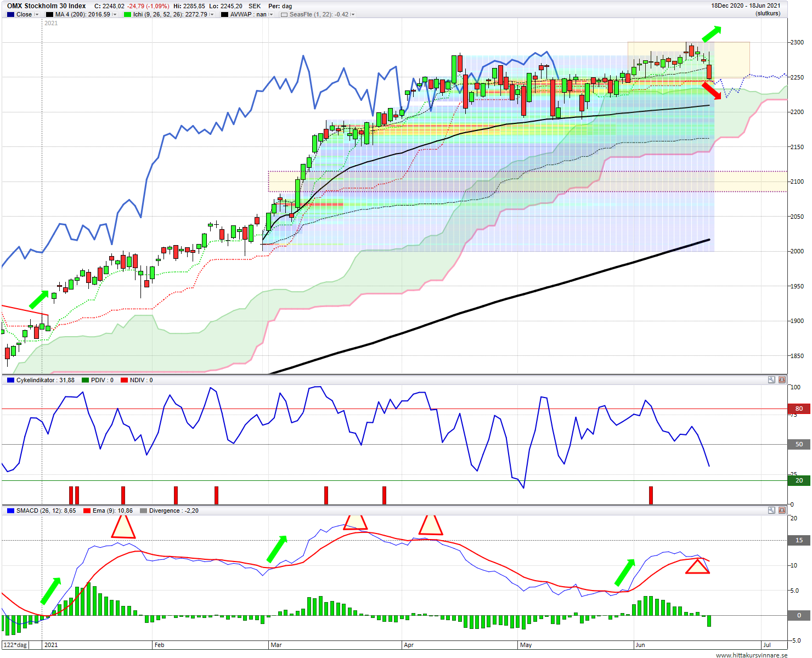
Task: Click the black AVWAP color swatch
Action: [x=224, y=15]
